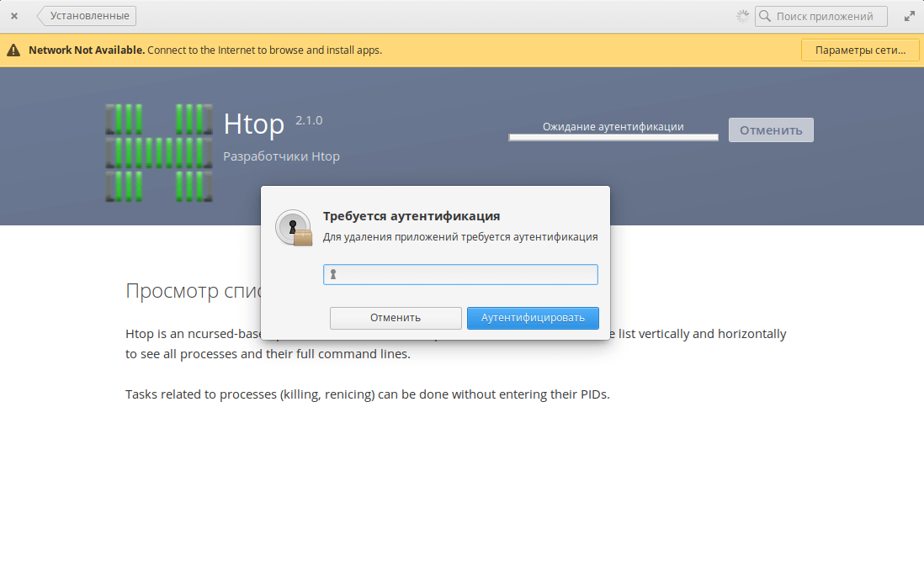Image resolution: width=924 pixels, height=587 pixels.
Task: Click the Просмотр description heading
Action: 193,291
